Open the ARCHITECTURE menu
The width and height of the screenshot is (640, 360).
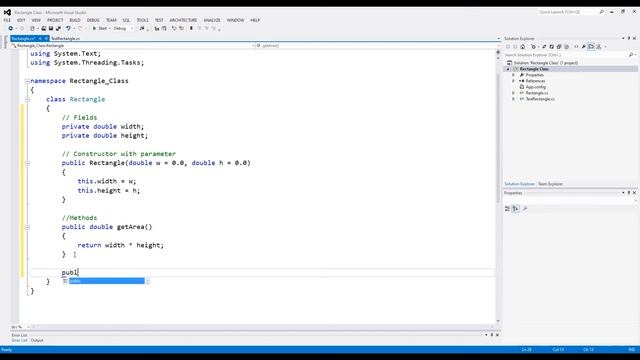(x=183, y=20)
